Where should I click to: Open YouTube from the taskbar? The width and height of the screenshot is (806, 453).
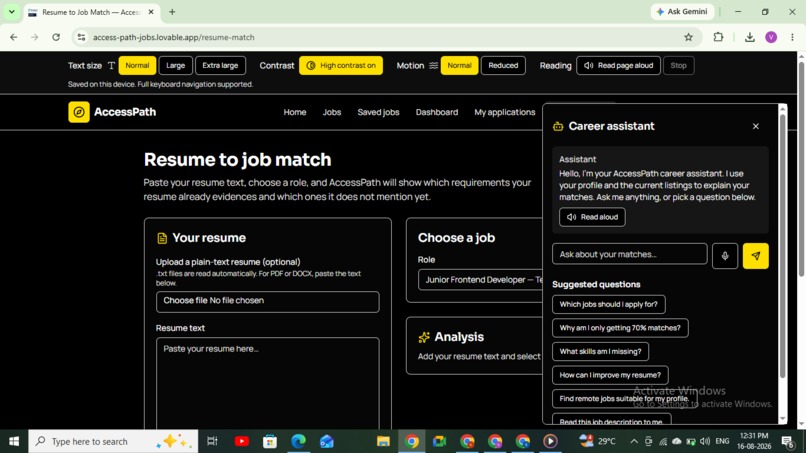[x=242, y=441]
